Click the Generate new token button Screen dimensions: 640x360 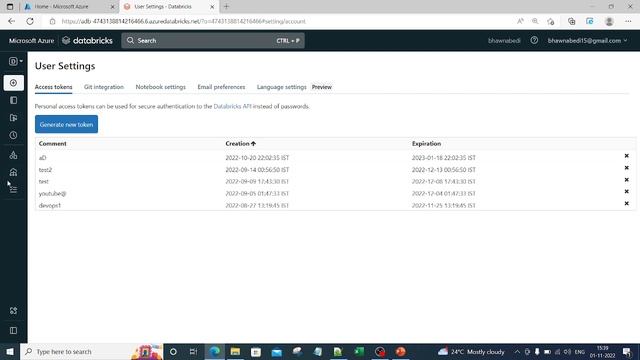click(67, 124)
